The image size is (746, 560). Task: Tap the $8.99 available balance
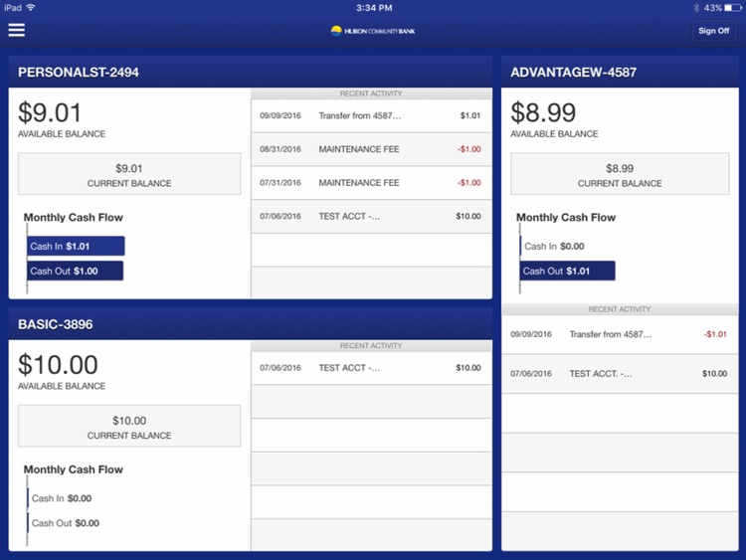(543, 113)
